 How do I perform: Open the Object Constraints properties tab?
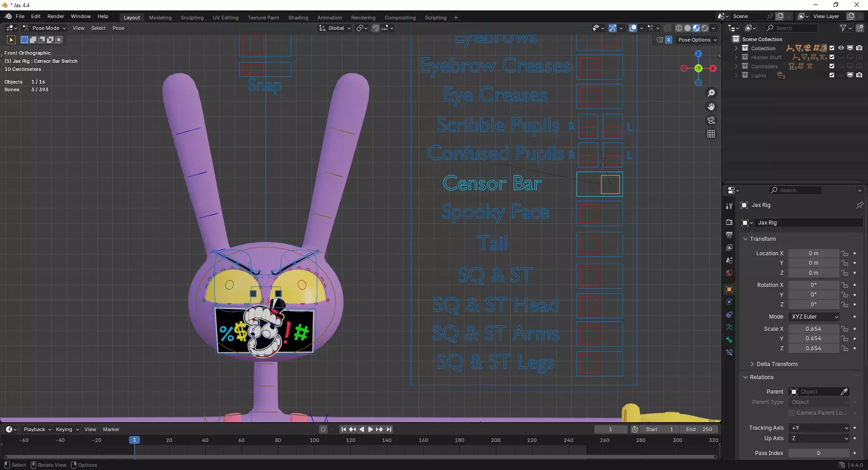coord(729,315)
